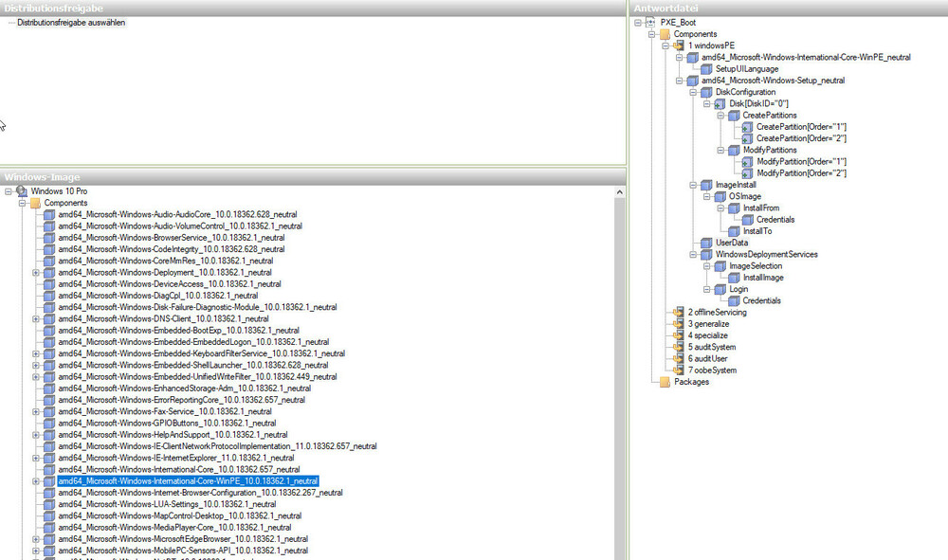Click the Windows 10 Pro image icon
The width and height of the screenshot is (948, 560).
point(22,191)
